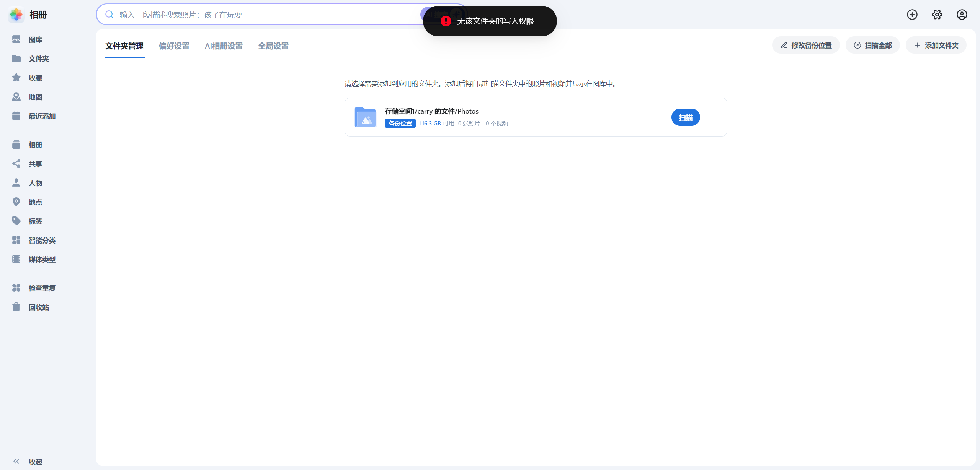The width and height of the screenshot is (980, 470).
Task: Open the 回收站 trash icon
Action: (16, 307)
